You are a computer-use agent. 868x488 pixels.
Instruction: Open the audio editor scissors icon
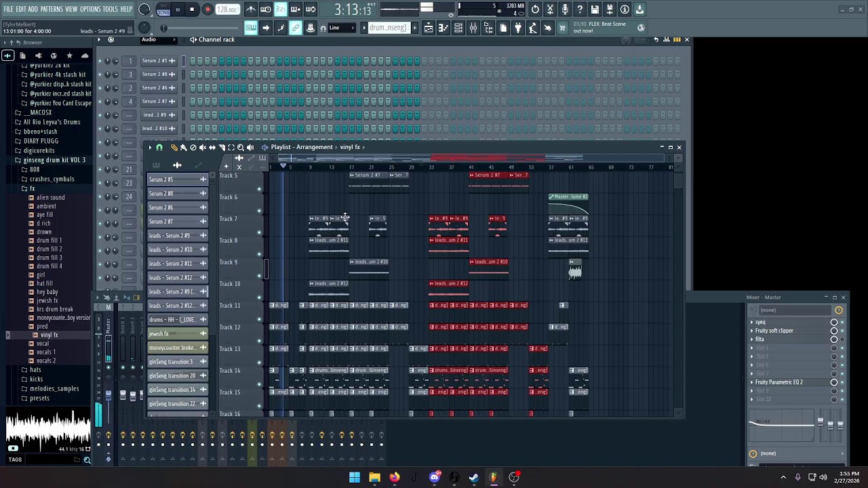tap(550, 9)
